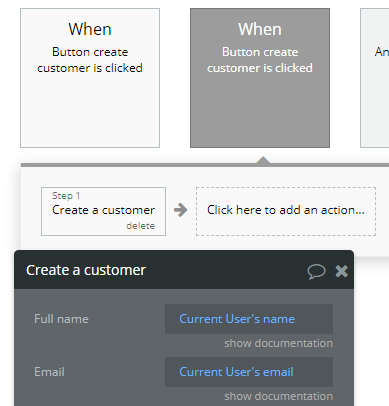Show documentation under the Email field
The height and width of the screenshot is (406, 389).
click(x=278, y=396)
